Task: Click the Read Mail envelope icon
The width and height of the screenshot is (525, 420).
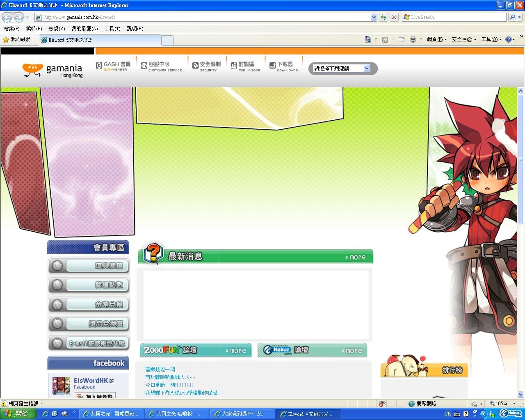Action: [x=402, y=39]
